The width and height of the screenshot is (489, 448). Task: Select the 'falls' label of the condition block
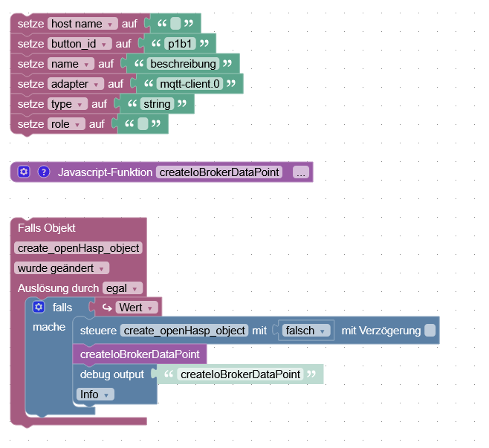tap(62, 308)
